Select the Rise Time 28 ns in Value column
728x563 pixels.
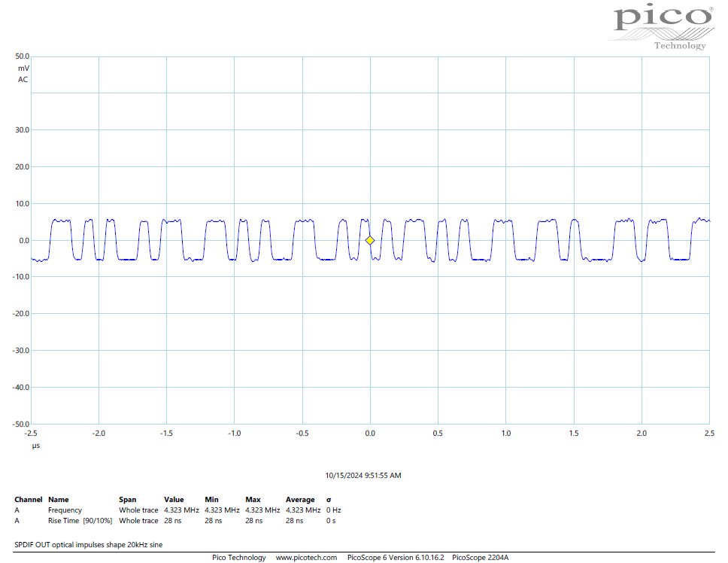(173, 521)
